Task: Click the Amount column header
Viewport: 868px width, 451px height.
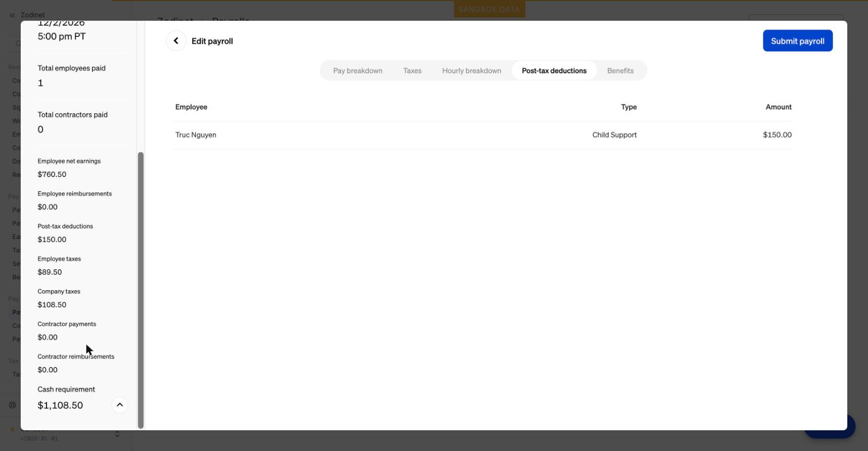Action: coord(778,107)
